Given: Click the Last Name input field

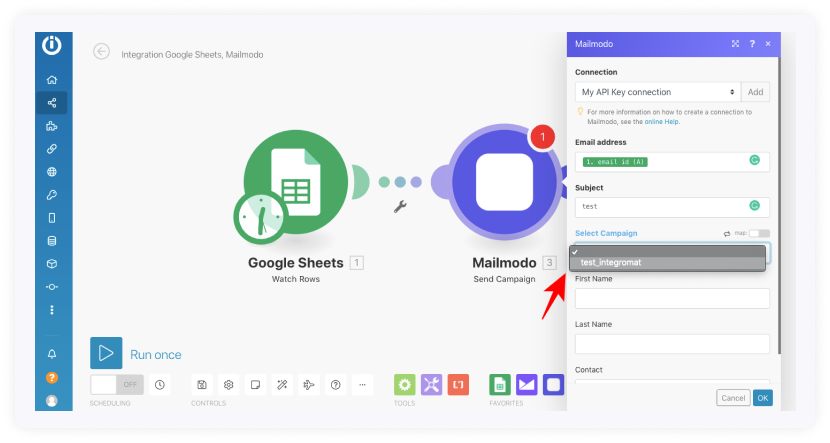Looking at the screenshot, I should click(672, 344).
